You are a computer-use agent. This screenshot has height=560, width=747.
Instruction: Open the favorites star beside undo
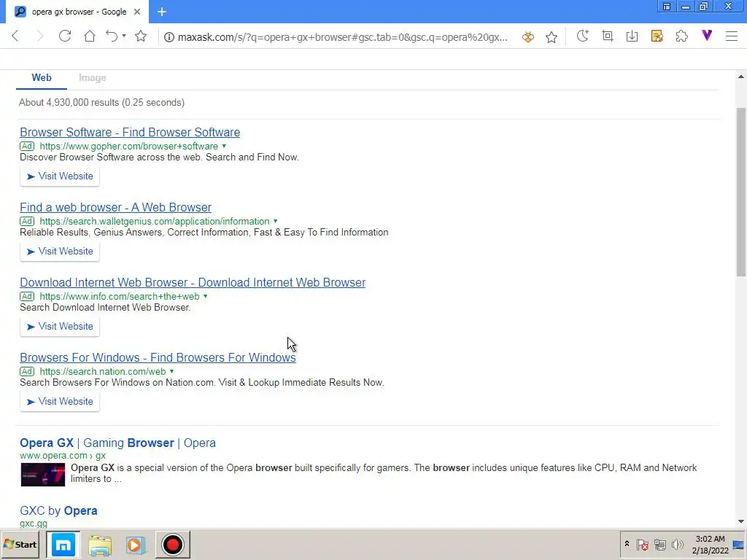pyautogui.click(x=141, y=36)
